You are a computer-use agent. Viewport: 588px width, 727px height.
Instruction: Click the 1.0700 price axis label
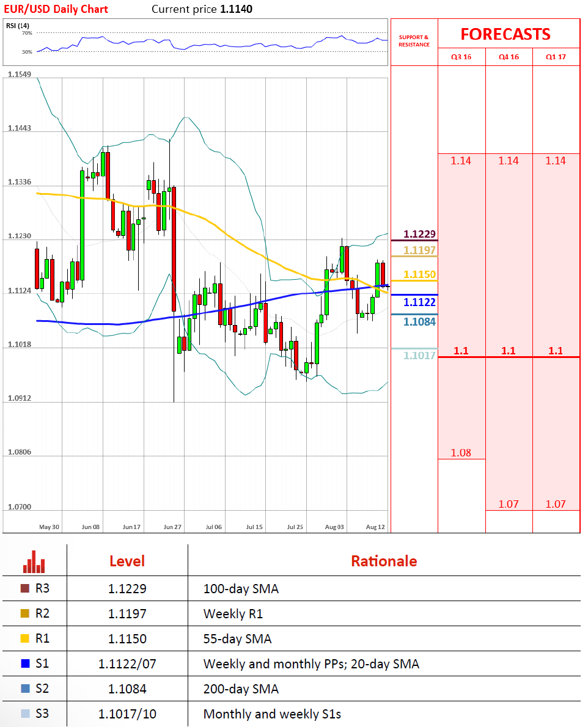(x=20, y=507)
